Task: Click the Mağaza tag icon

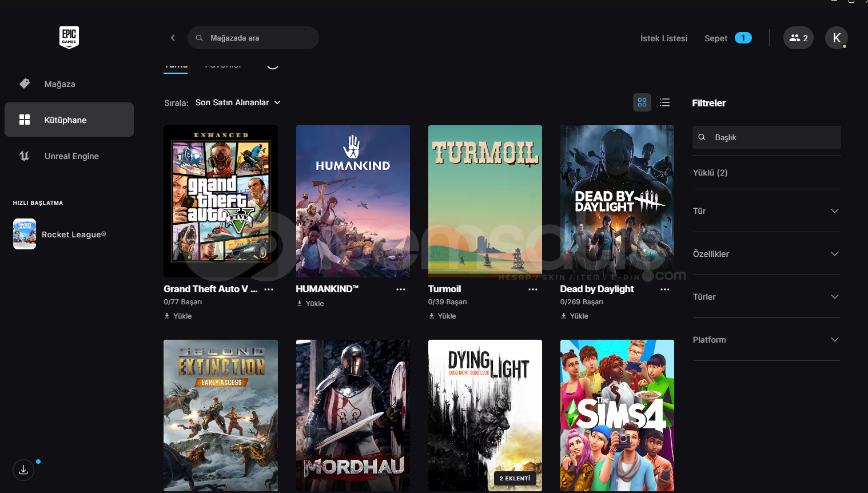Action: tap(25, 84)
